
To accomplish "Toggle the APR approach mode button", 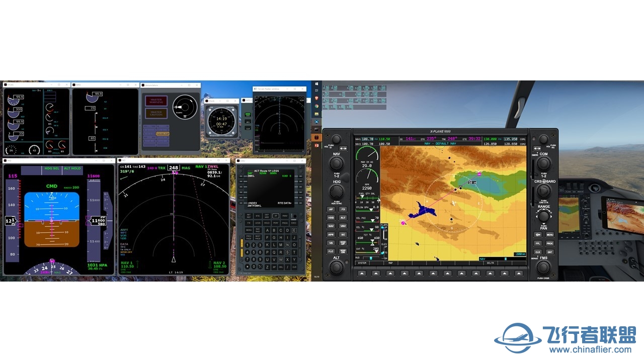I will click(x=331, y=234).
